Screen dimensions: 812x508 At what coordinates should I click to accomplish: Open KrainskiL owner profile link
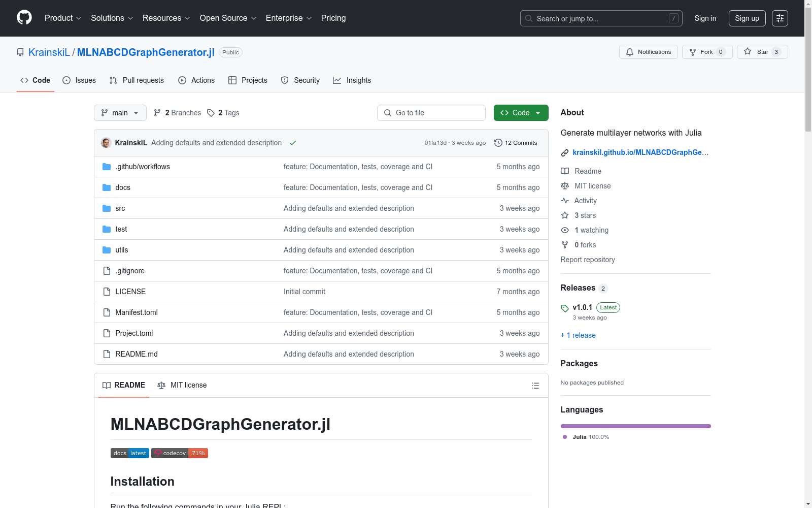tap(49, 52)
